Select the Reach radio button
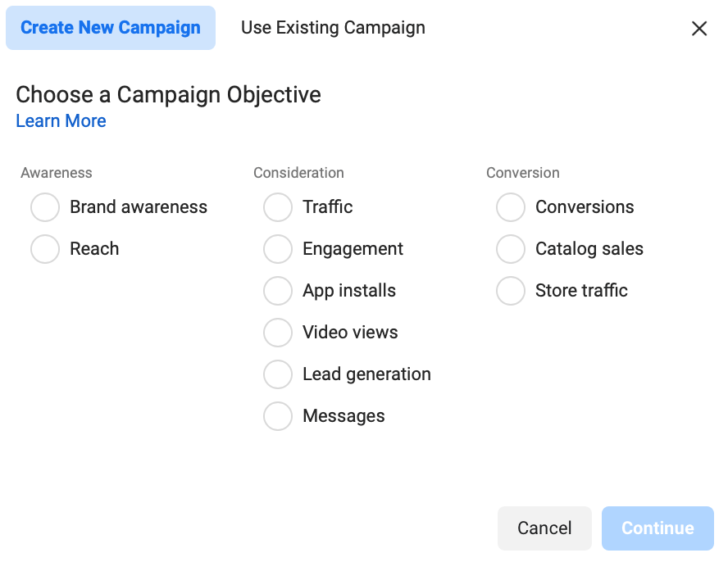 [x=45, y=249]
